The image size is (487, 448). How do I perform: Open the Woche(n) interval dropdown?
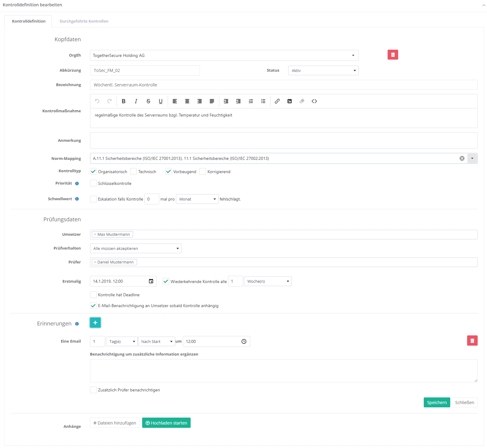[x=267, y=281]
